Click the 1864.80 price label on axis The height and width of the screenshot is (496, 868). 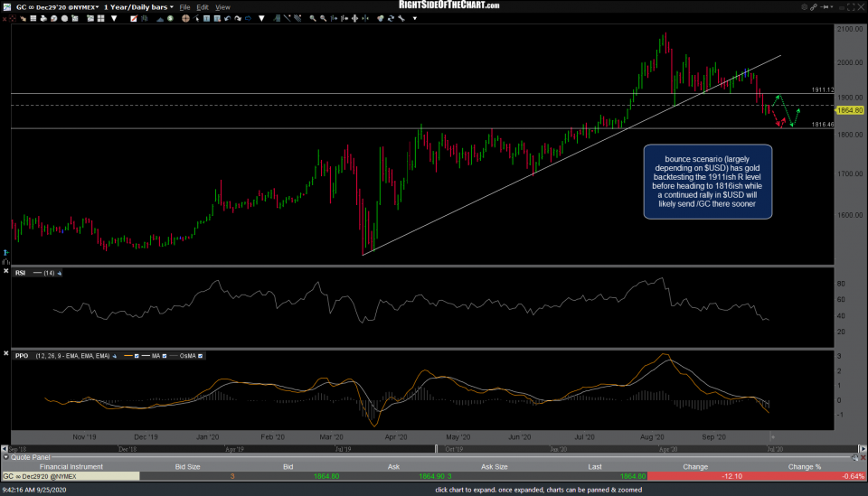click(850, 110)
